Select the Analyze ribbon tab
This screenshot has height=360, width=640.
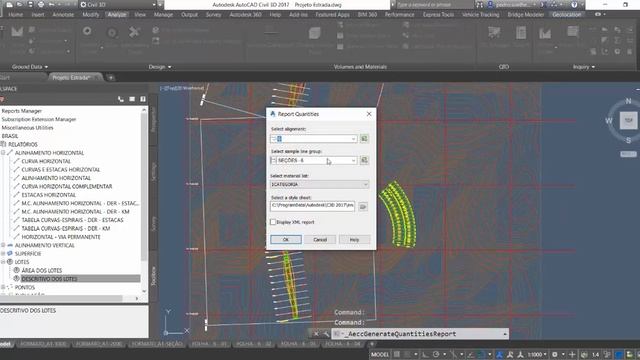pos(117,15)
